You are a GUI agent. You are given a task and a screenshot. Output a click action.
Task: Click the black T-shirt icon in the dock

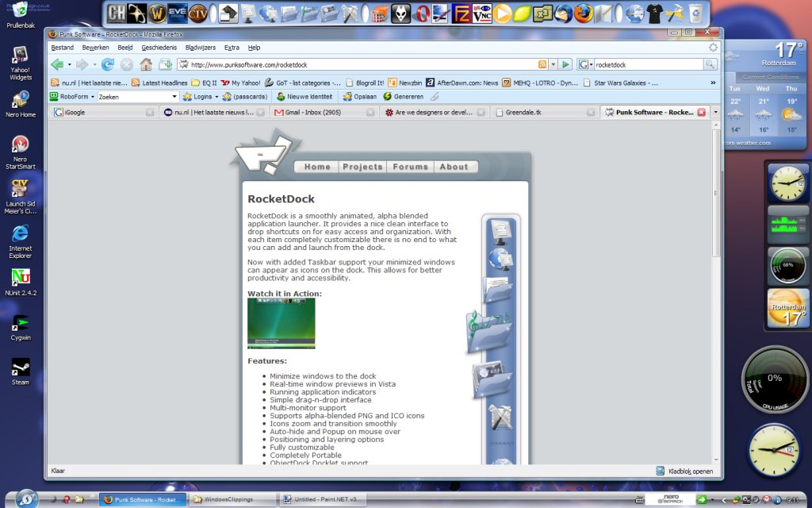coord(654,13)
